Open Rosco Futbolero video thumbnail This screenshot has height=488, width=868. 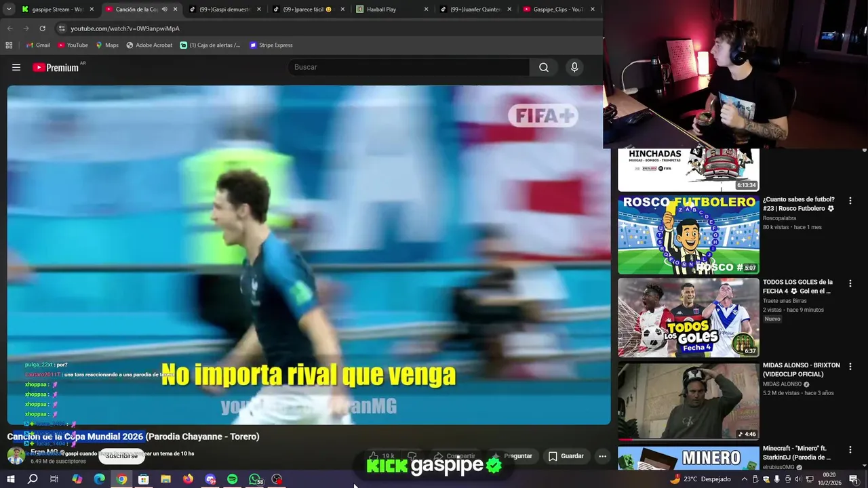click(x=688, y=235)
